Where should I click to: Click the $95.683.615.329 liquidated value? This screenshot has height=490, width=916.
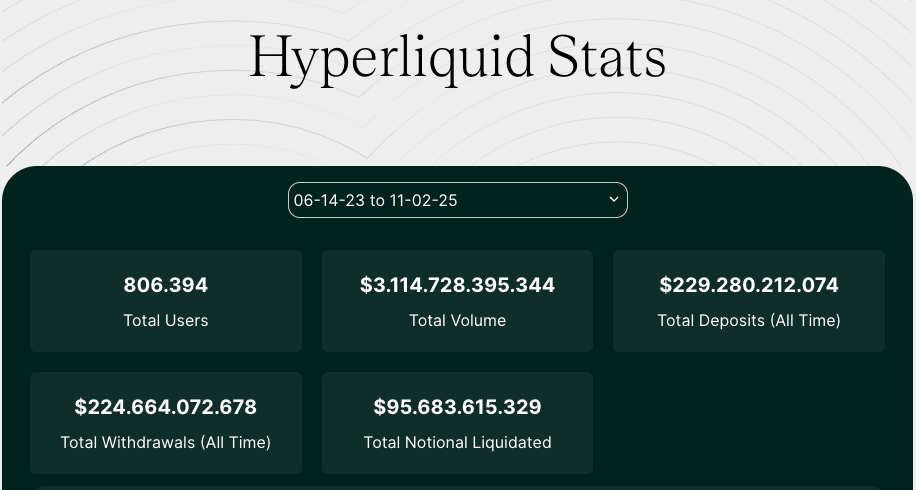click(x=457, y=407)
